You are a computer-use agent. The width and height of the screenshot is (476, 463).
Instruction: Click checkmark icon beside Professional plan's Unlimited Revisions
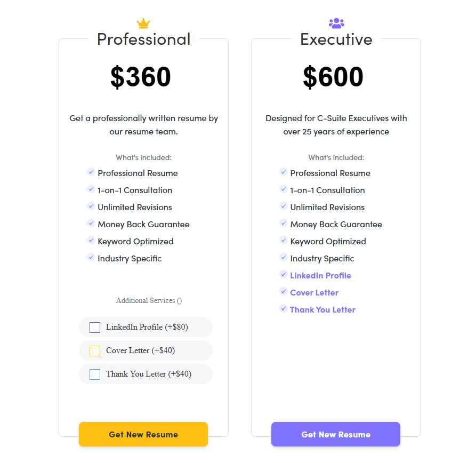coord(91,206)
